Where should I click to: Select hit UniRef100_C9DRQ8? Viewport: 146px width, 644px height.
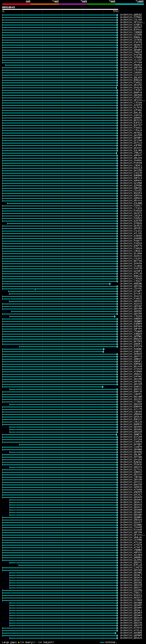[131, 32]
